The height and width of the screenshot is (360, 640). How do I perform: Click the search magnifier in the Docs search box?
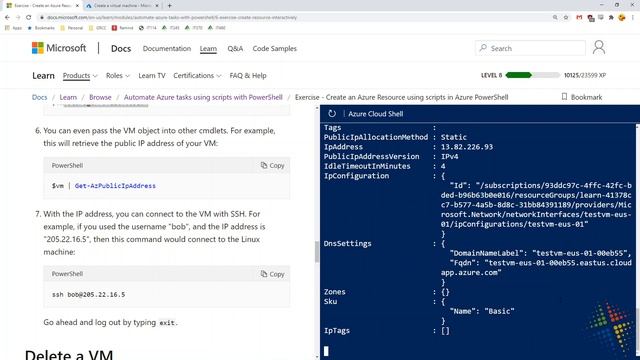483,48
